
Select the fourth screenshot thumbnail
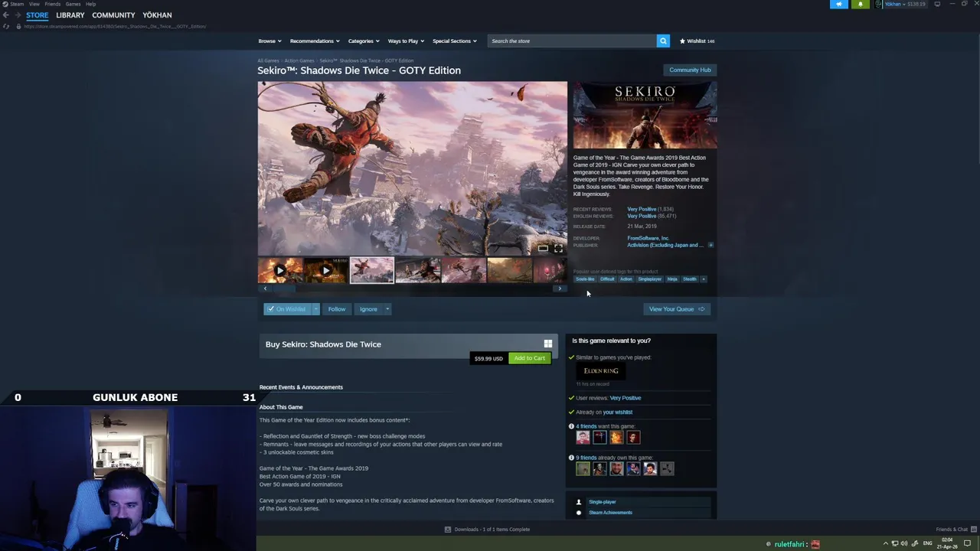[x=418, y=270]
